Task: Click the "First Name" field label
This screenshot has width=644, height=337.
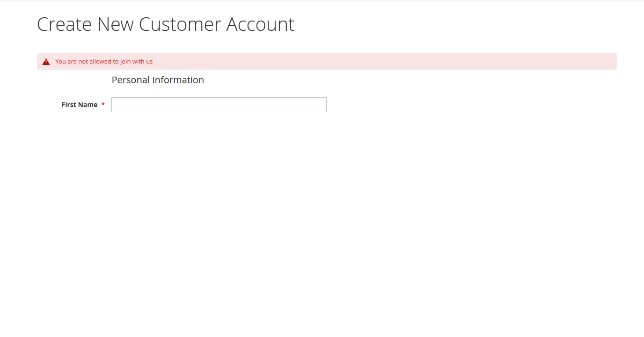Action: (x=79, y=105)
